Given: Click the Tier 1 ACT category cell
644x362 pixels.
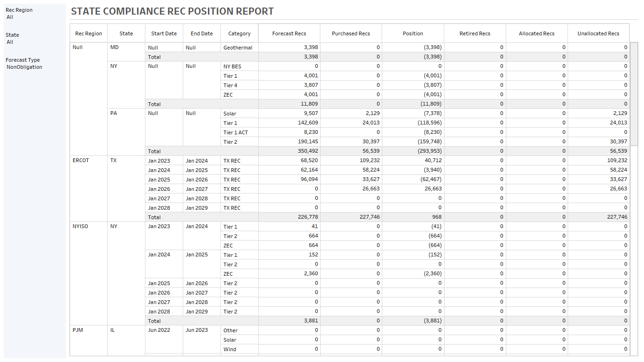Looking at the screenshot, I should [x=235, y=132].
